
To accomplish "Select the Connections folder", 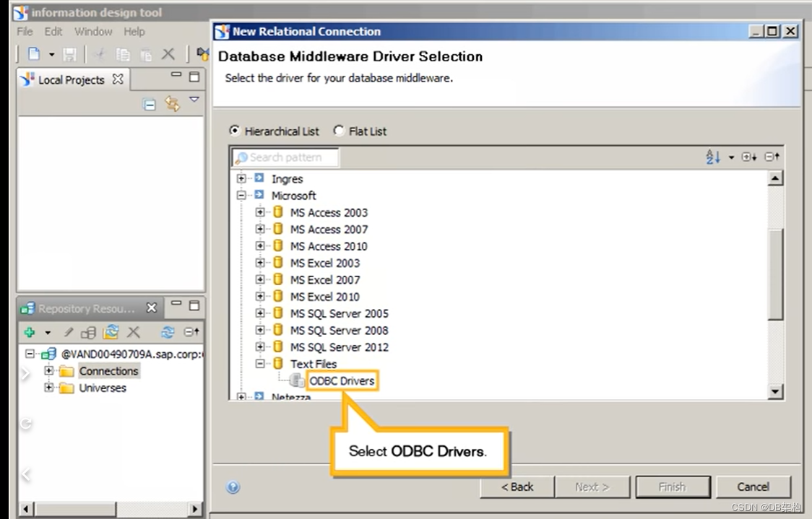I will click(x=108, y=371).
